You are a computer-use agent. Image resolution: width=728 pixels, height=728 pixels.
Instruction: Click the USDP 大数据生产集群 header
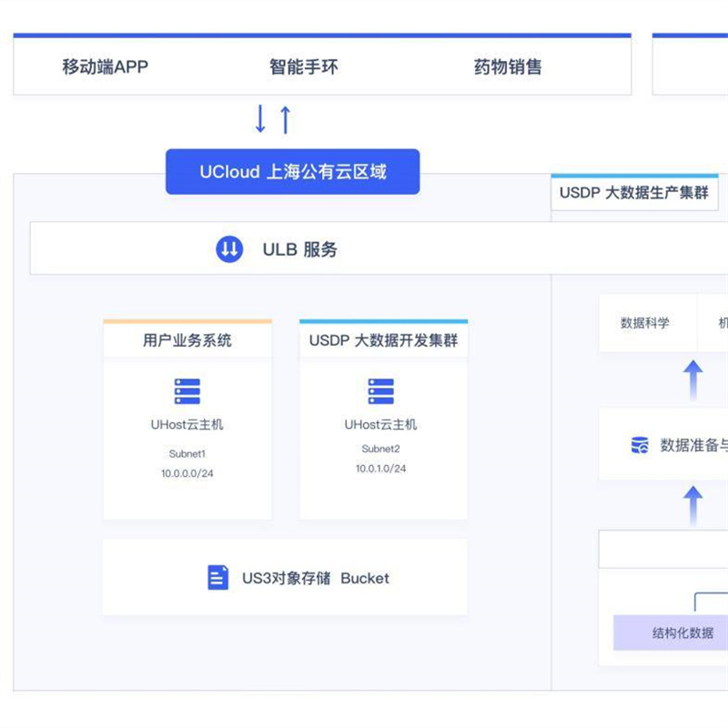pyautogui.click(x=634, y=193)
